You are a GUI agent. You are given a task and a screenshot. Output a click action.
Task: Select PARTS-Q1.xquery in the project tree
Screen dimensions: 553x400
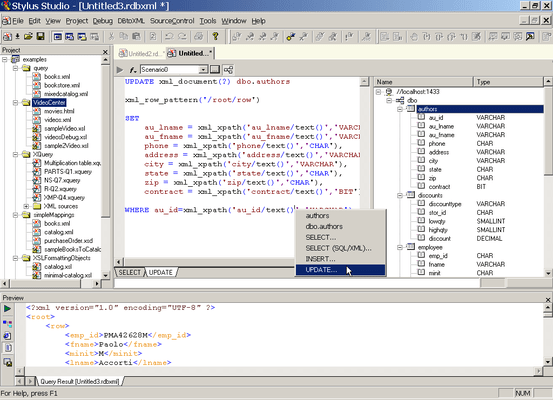68,171
